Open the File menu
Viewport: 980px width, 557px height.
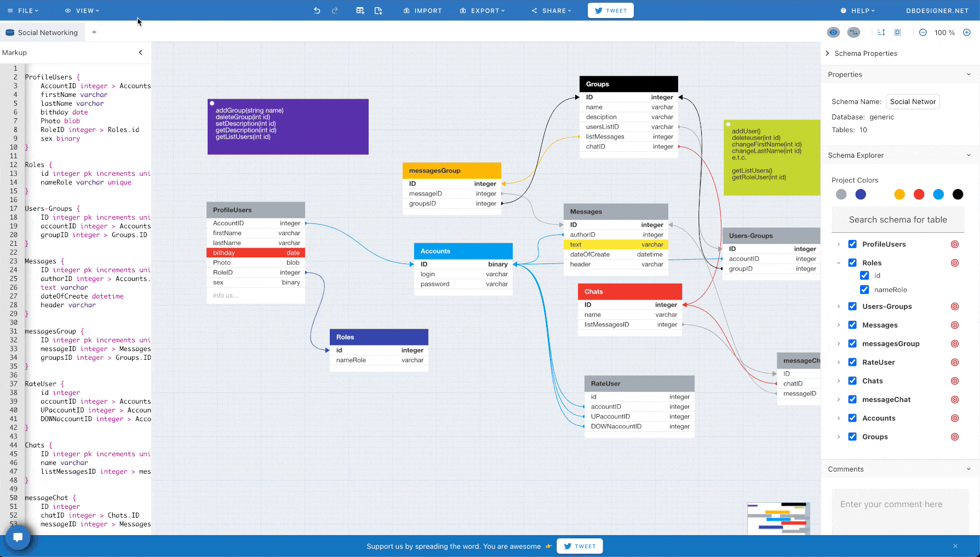click(x=23, y=10)
